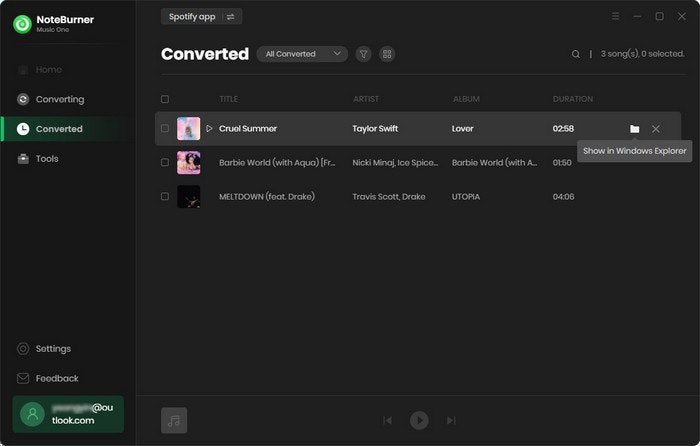Image resolution: width=700 pixels, height=446 pixels.
Task: Sort by the DURATION column header
Action: [x=573, y=99]
